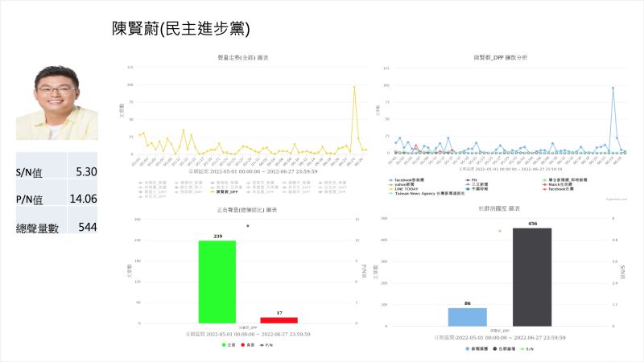Click the Taiwan News Agency legend marker
The width and height of the screenshot is (644, 362).
[x=390, y=194]
